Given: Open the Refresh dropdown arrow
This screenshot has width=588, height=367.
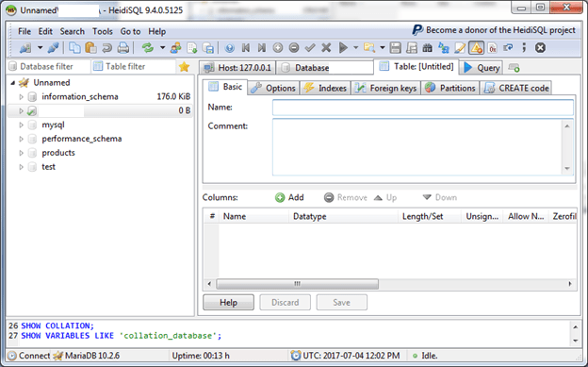Looking at the screenshot, I should pos(162,48).
